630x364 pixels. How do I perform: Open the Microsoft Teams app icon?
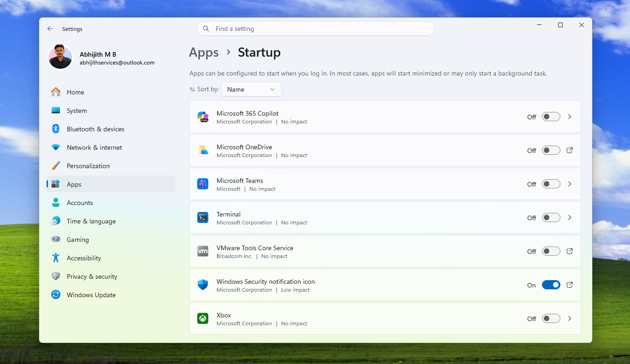click(203, 184)
